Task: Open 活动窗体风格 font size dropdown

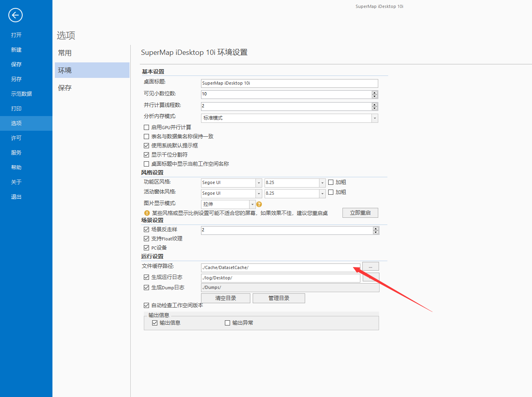Action: tap(322, 194)
